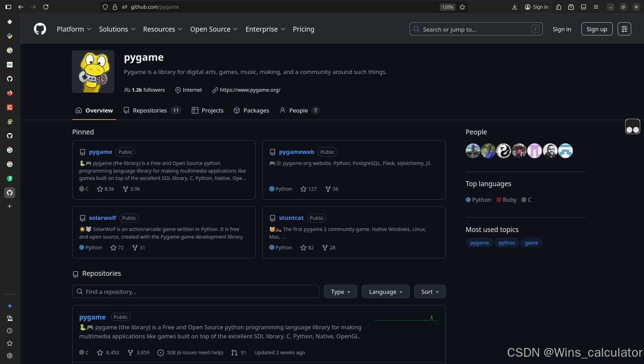Switch to the Repositories tab
The width and height of the screenshot is (644, 364).
coord(149,110)
